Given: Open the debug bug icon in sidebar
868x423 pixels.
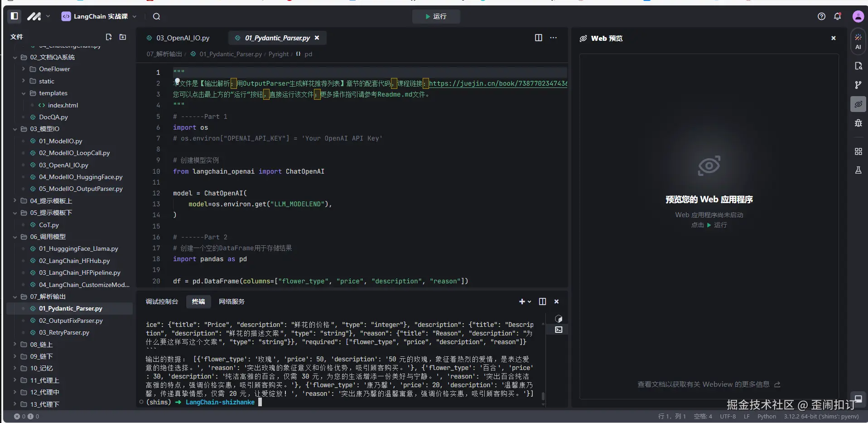Looking at the screenshot, I should [858, 123].
